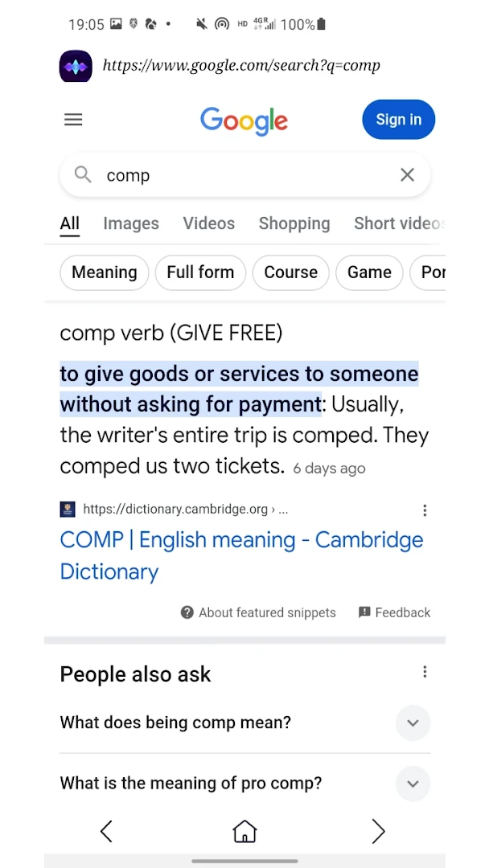Expand "What is the meaning of pro comp?"

point(413,784)
